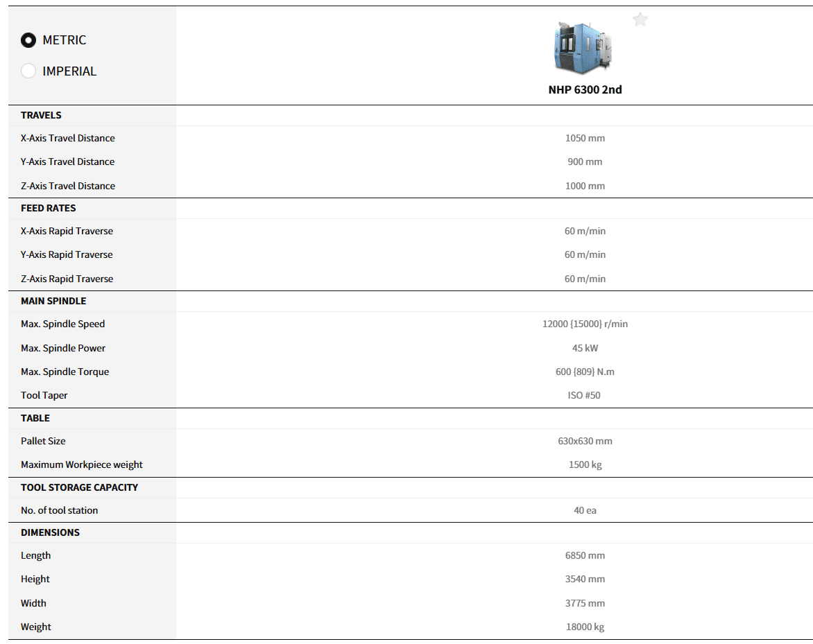Click the TRAVELS section header

point(41,115)
